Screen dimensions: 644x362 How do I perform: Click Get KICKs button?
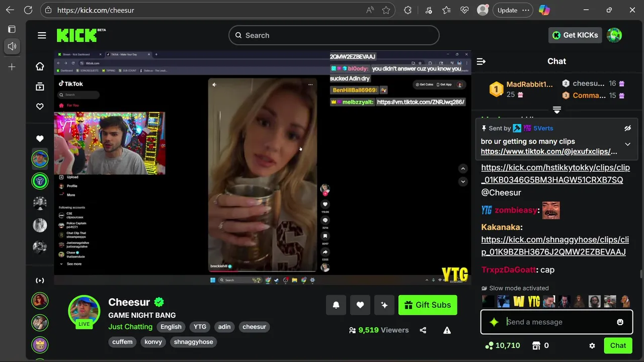pos(575,35)
